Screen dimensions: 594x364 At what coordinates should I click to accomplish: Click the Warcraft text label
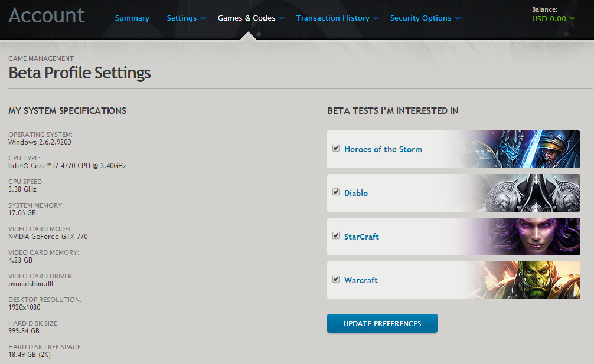tap(361, 280)
